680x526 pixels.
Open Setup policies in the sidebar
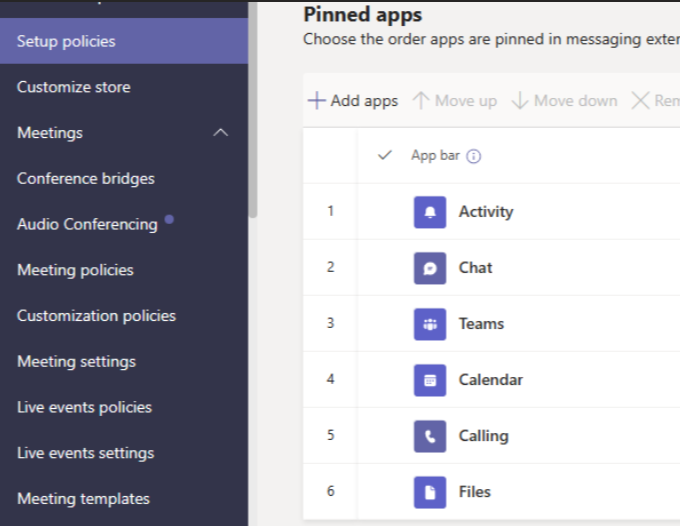tap(124, 41)
